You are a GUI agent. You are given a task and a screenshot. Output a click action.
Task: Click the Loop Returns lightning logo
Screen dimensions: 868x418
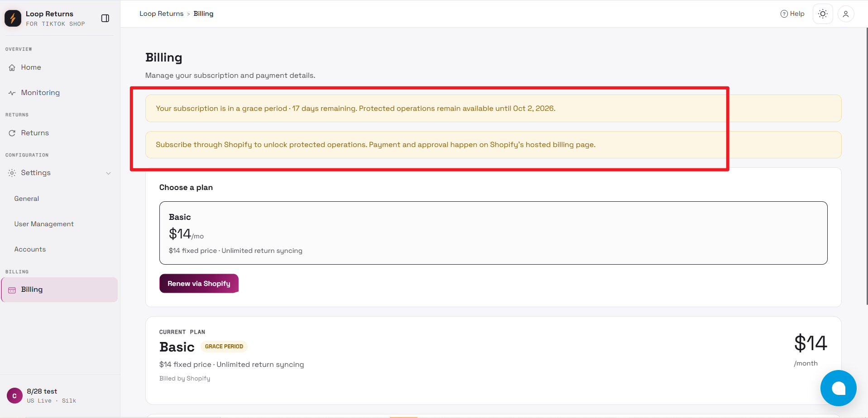[x=13, y=18]
